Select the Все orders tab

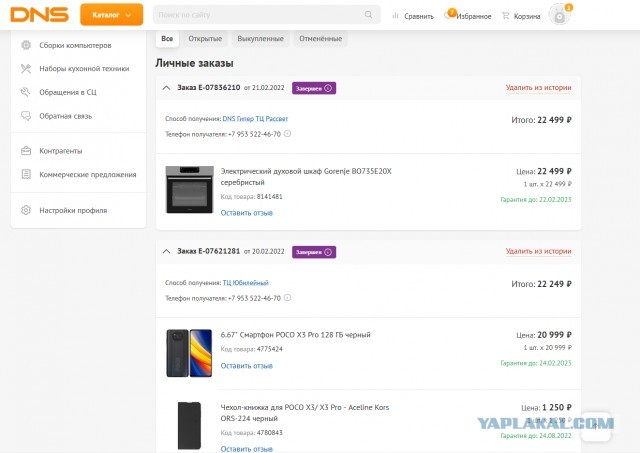pyautogui.click(x=167, y=39)
